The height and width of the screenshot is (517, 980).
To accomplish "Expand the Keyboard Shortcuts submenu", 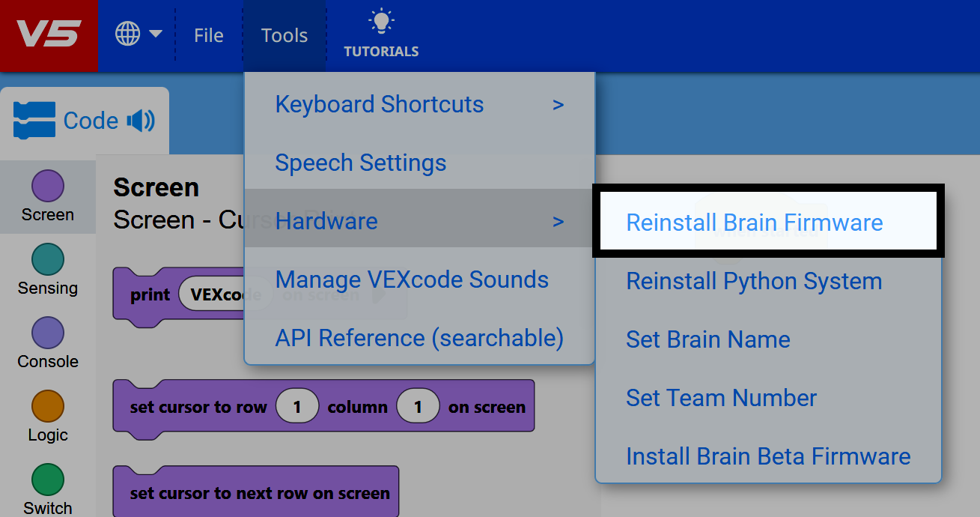I will 558,105.
